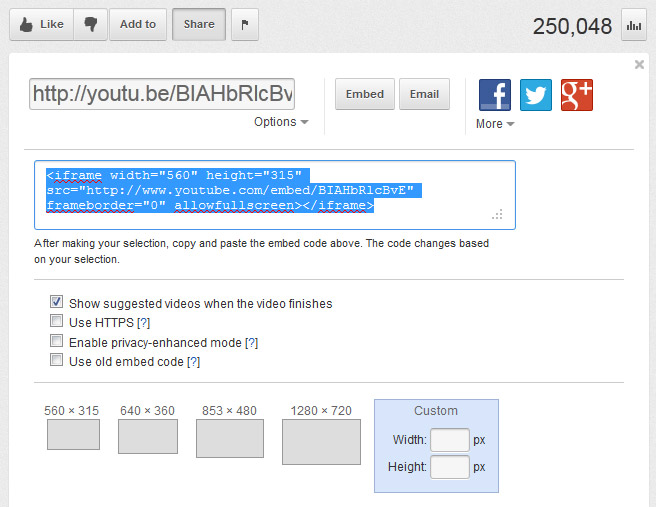Uncheck Show suggested videos when video finishes
This screenshot has height=507, width=656.
[56, 302]
